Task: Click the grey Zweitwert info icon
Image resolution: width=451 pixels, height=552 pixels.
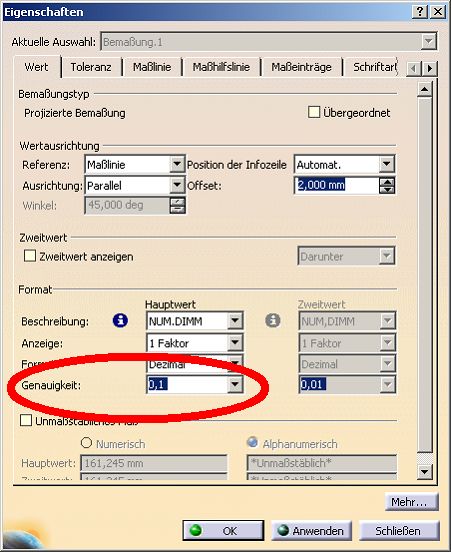Action: pos(273,321)
